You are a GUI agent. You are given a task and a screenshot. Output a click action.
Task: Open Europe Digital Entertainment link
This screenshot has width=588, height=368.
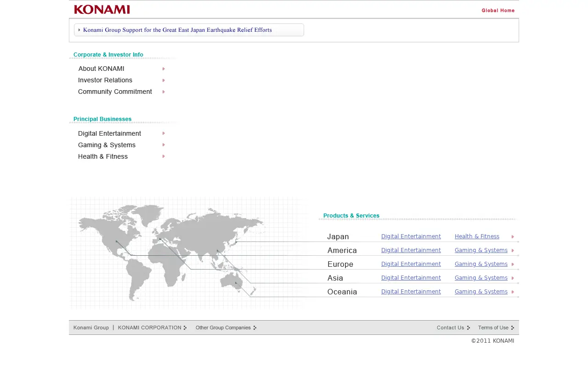tap(411, 264)
